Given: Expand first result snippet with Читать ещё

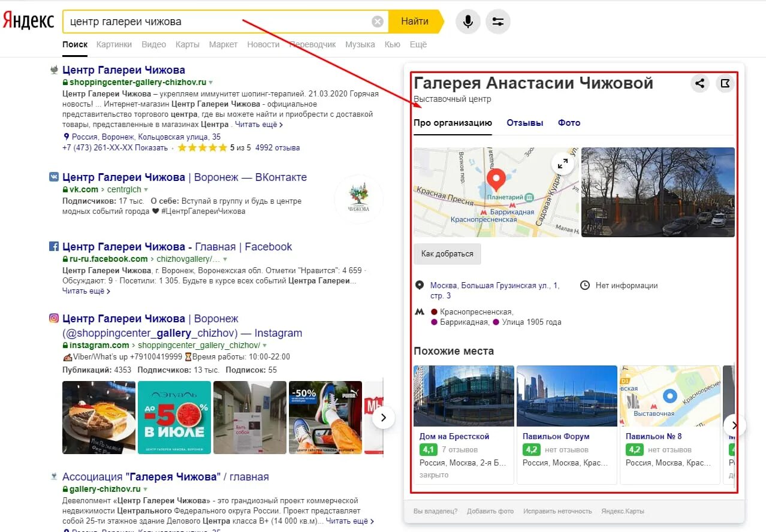Looking at the screenshot, I should [258, 125].
